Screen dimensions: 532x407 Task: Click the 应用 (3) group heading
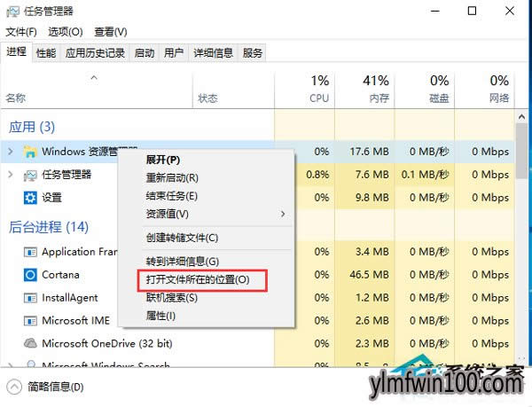(32, 127)
